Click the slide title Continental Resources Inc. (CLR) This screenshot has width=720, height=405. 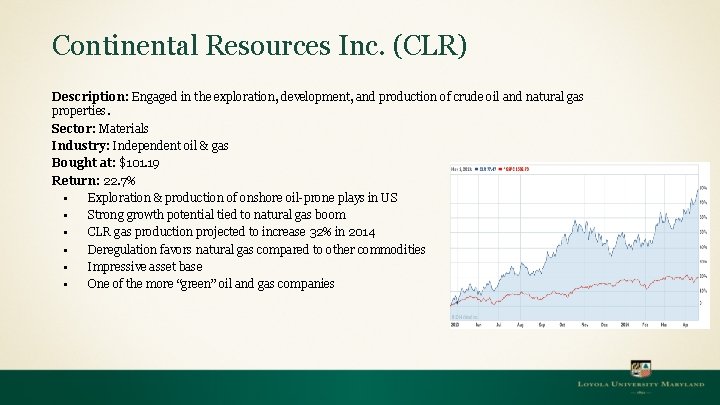[259, 46]
